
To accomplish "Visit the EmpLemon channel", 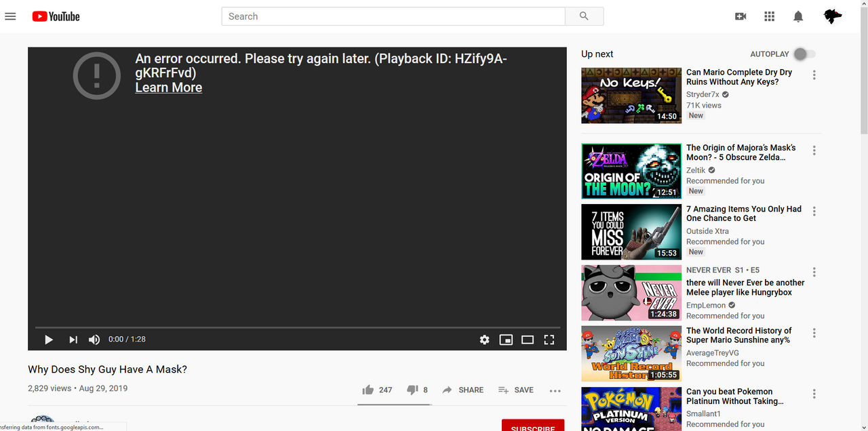I will point(706,305).
